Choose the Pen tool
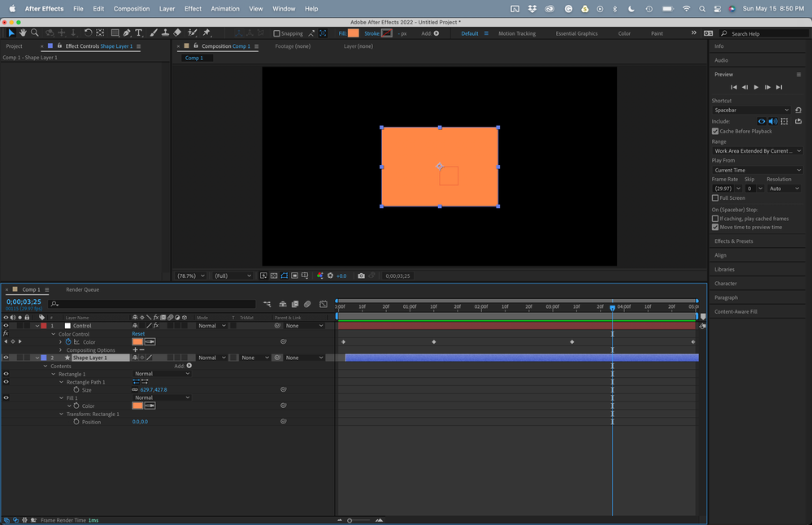This screenshot has width=812, height=525. (127, 33)
